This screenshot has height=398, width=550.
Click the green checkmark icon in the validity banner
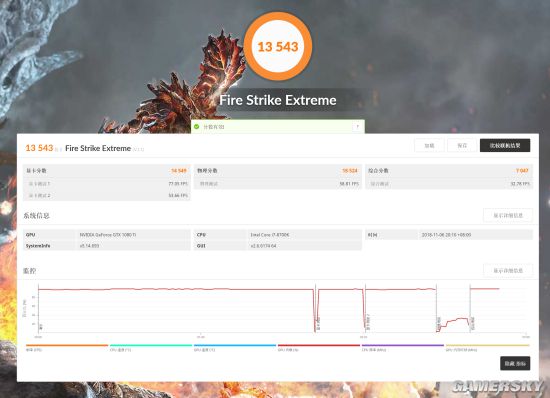[197, 127]
